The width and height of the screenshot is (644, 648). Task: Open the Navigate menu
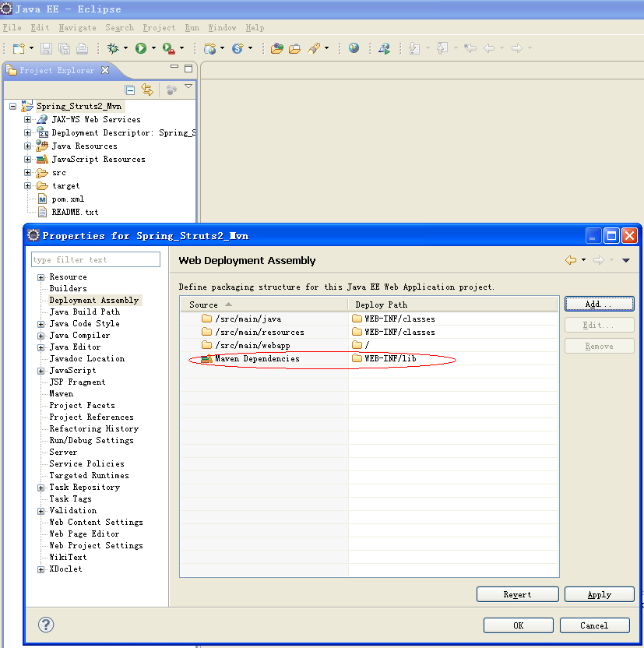(78, 28)
